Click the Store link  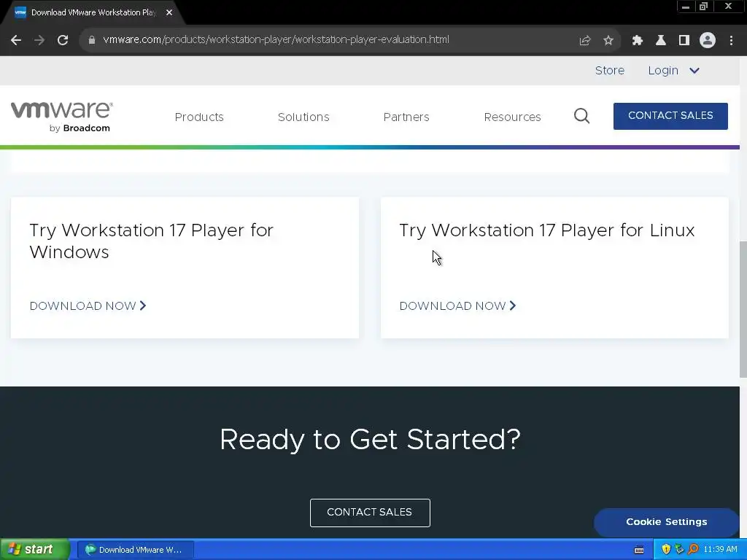pos(609,71)
